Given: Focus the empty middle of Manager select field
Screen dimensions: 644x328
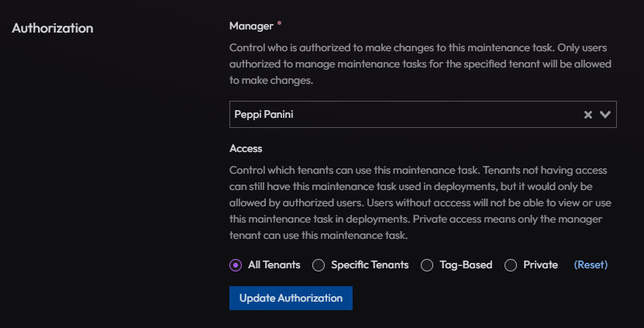Looking at the screenshot, I should [x=436, y=114].
